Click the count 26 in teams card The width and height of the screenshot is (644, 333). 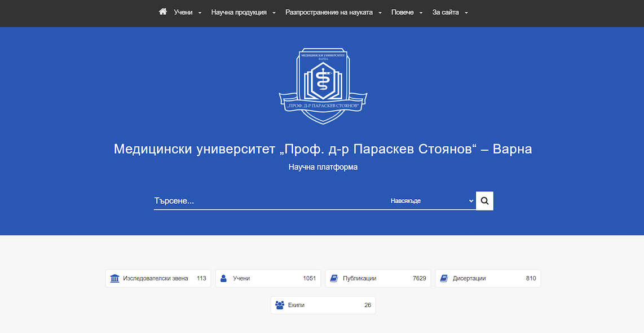coord(368,305)
